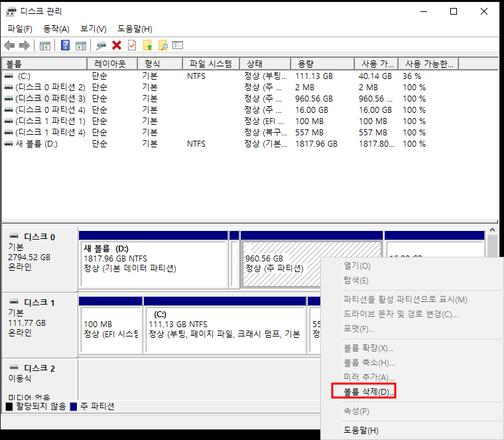Click the Forward arrow toolbar icon
504x440 pixels.
pos(25,45)
